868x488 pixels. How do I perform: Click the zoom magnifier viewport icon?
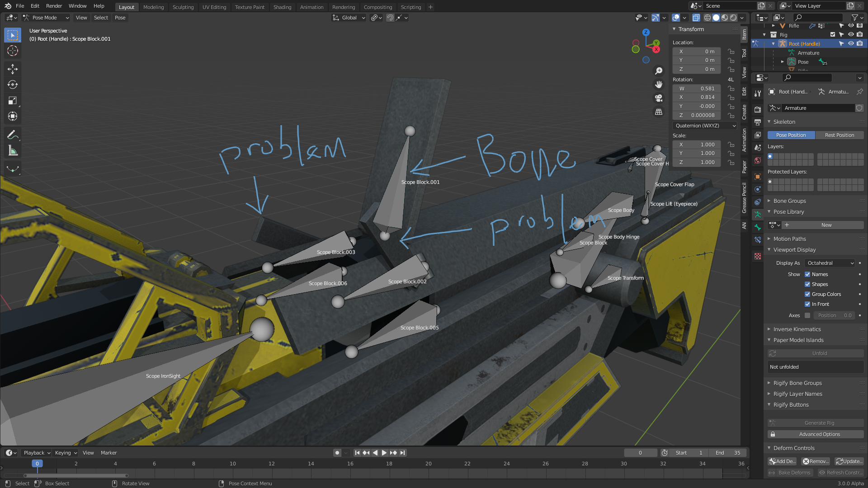click(659, 71)
